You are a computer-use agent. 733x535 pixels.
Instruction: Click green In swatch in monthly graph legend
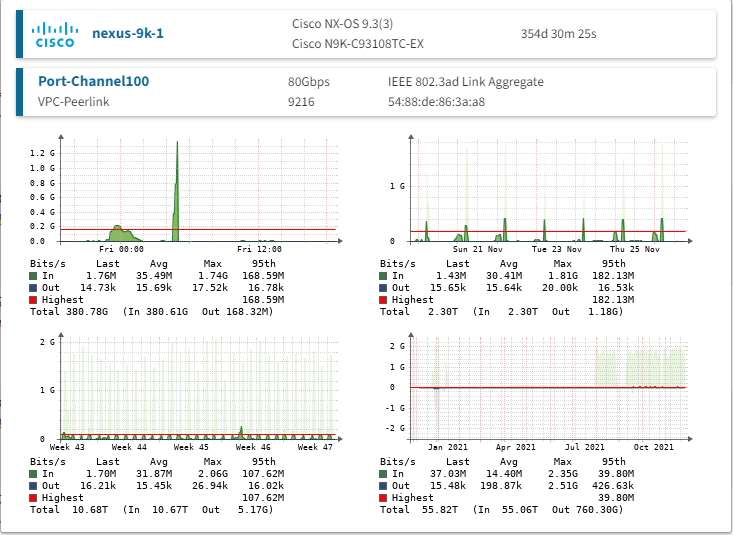33,474
